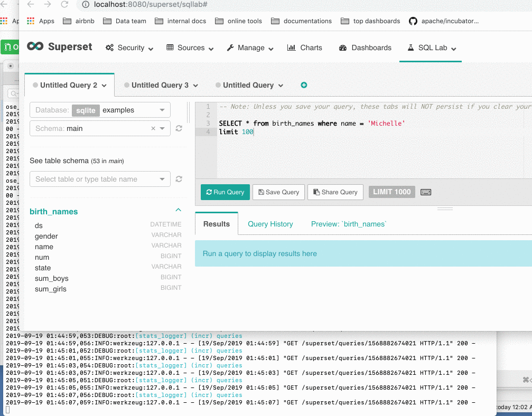Open the Data team bookmarks folder

click(x=125, y=21)
